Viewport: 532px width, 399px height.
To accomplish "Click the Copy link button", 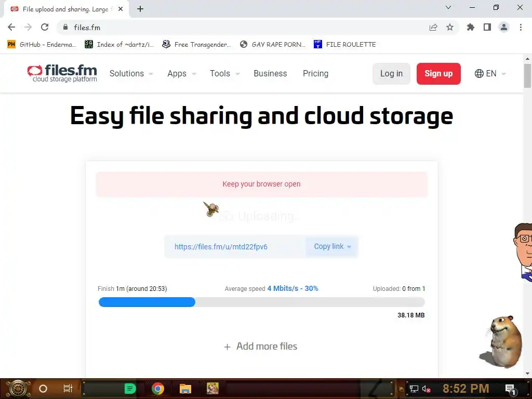I will [x=332, y=247].
